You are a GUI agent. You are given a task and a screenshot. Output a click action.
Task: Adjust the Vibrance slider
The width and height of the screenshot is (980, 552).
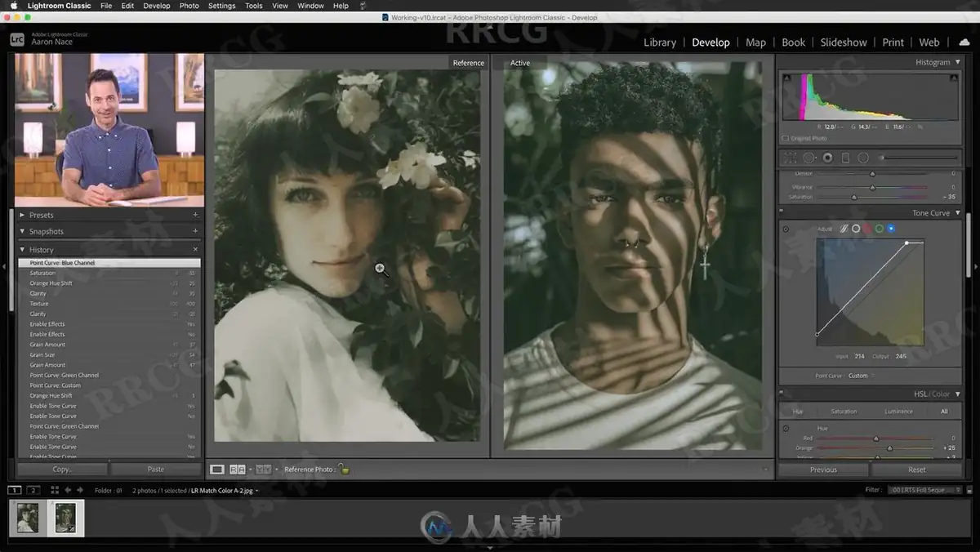tap(872, 187)
